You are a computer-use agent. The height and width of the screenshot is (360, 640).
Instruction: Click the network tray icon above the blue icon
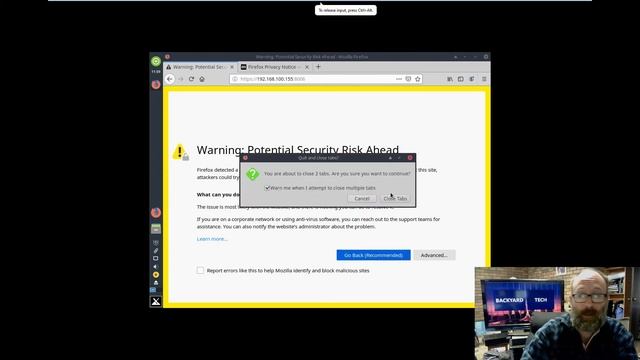point(156,282)
